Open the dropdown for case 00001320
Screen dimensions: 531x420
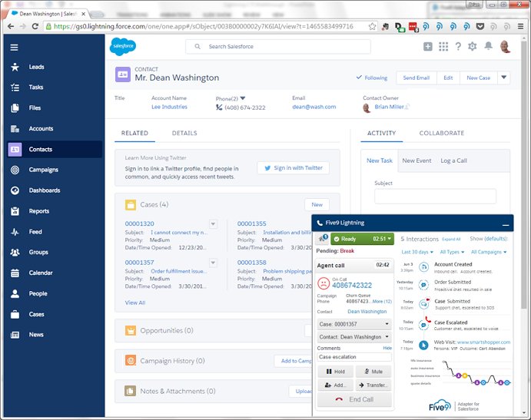pos(213,224)
